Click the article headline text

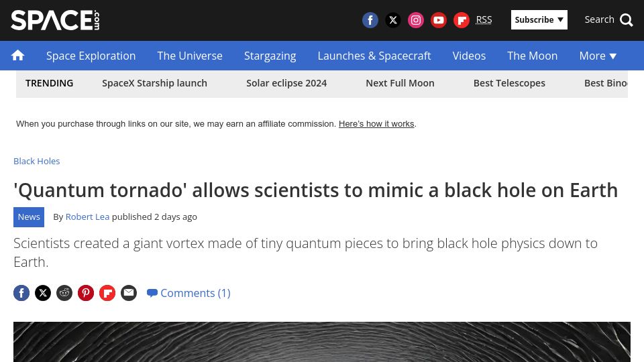[315, 190]
